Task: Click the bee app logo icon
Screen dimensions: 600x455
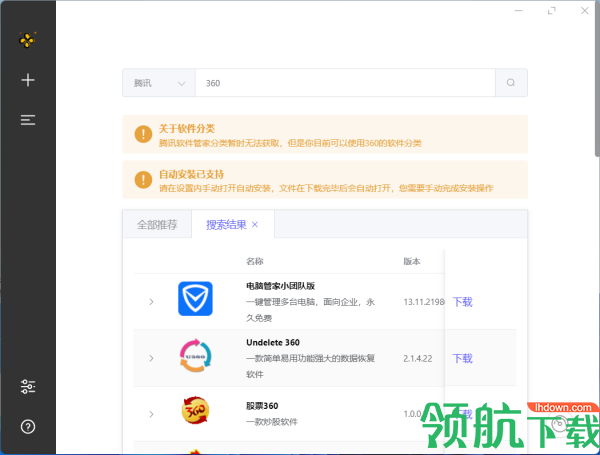Action: pyautogui.click(x=28, y=40)
